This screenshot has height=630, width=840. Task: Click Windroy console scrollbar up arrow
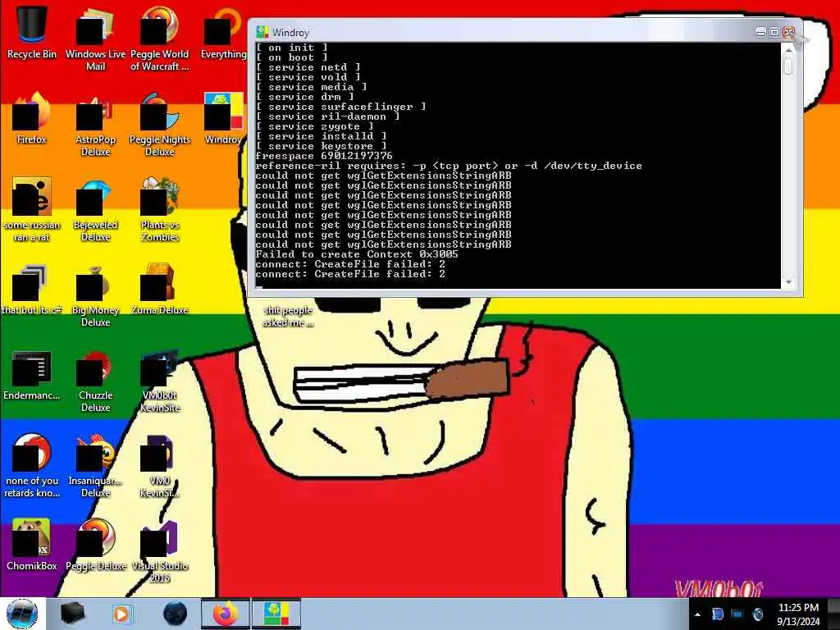[x=788, y=50]
